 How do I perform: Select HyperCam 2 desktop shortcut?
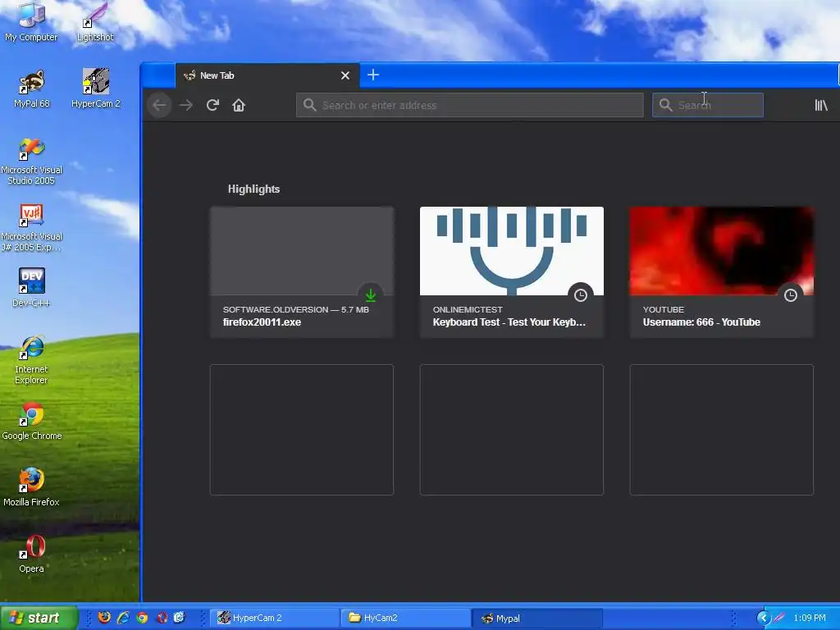pyautogui.click(x=96, y=89)
